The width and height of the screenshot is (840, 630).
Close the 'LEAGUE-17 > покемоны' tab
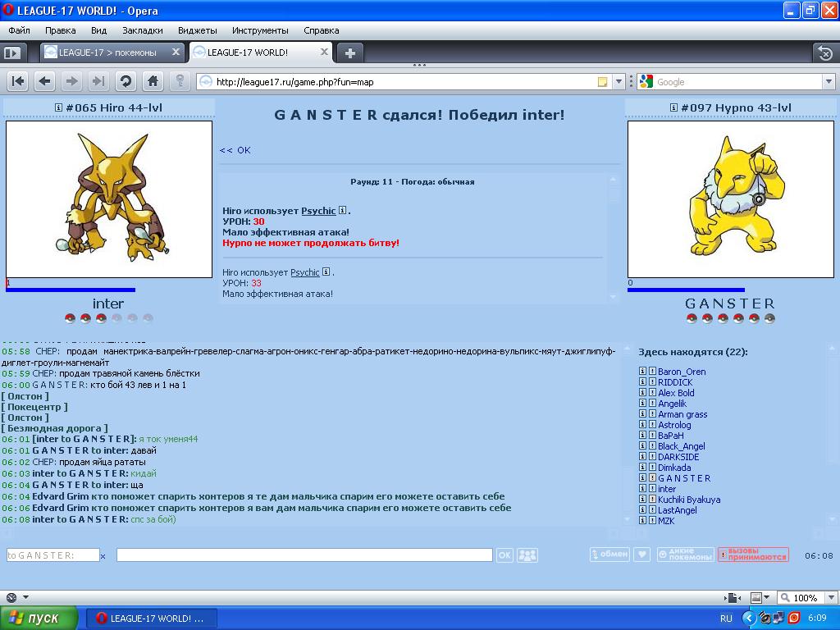coord(176,52)
